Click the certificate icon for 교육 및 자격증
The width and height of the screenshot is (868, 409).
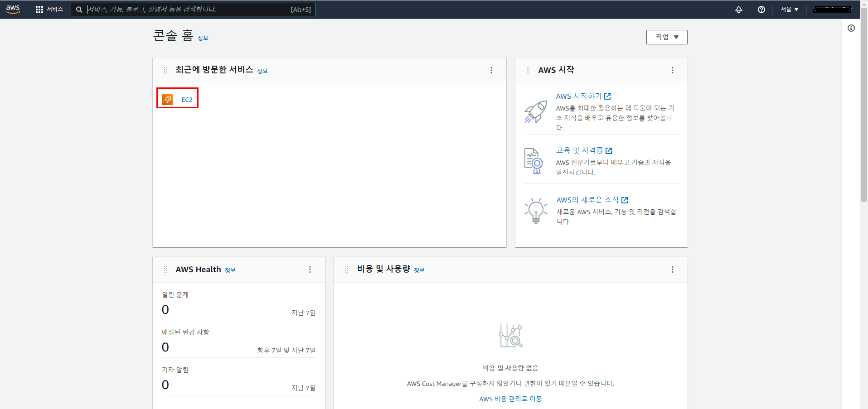pyautogui.click(x=533, y=161)
